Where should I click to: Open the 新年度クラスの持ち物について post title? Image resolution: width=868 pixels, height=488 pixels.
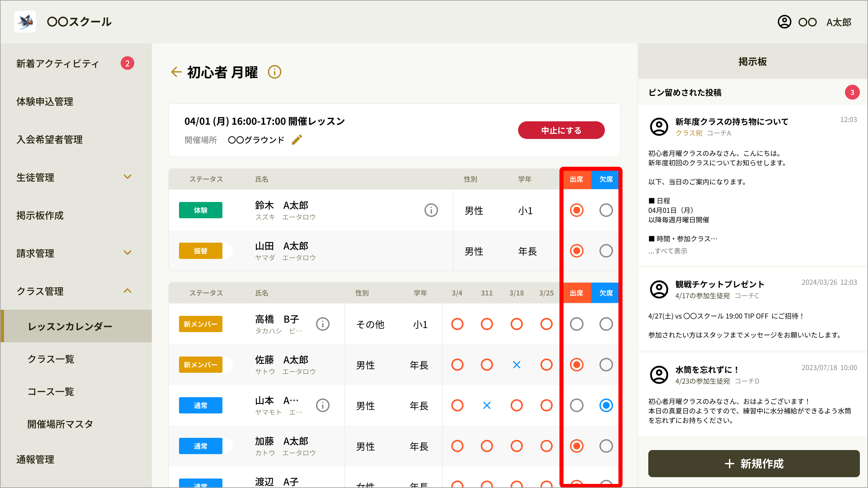pyautogui.click(x=732, y=122)
